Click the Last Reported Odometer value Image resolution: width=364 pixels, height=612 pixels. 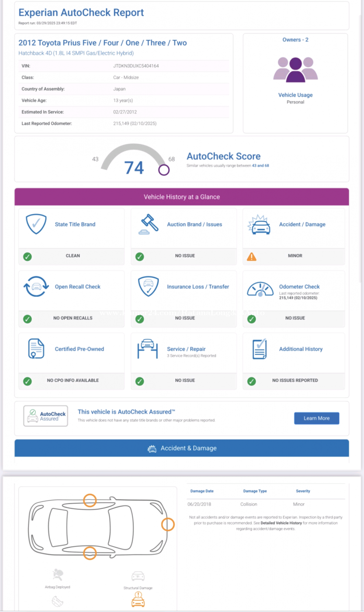click(135, 124)
